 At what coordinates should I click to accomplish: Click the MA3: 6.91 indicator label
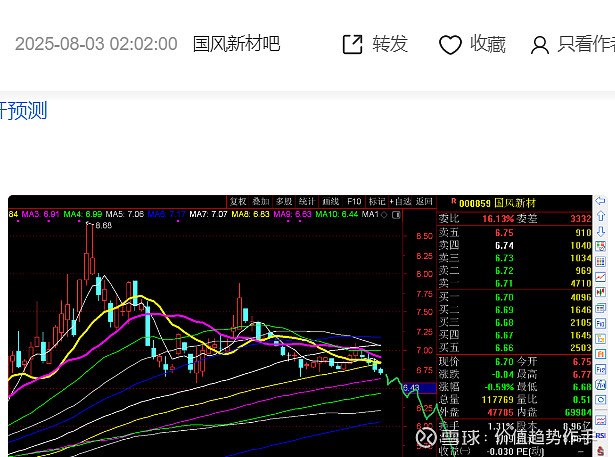pos(40,215)
